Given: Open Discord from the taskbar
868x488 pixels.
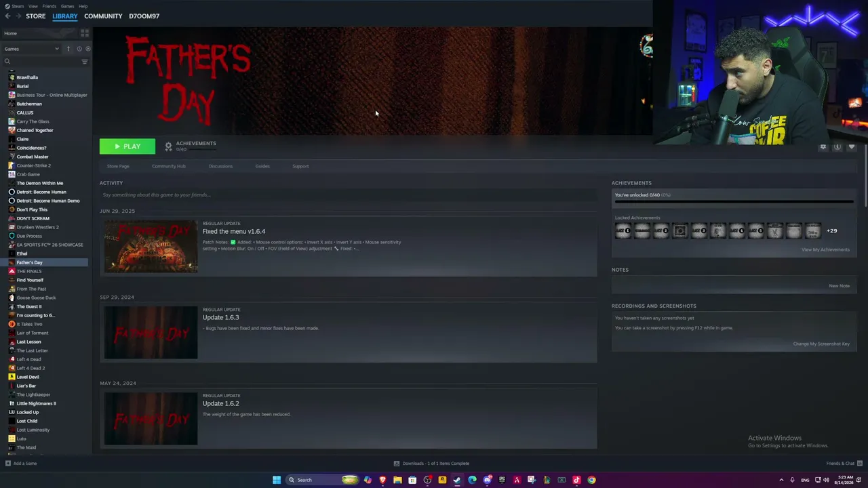Looking at the screenshot, I should [x=487, y=480].
